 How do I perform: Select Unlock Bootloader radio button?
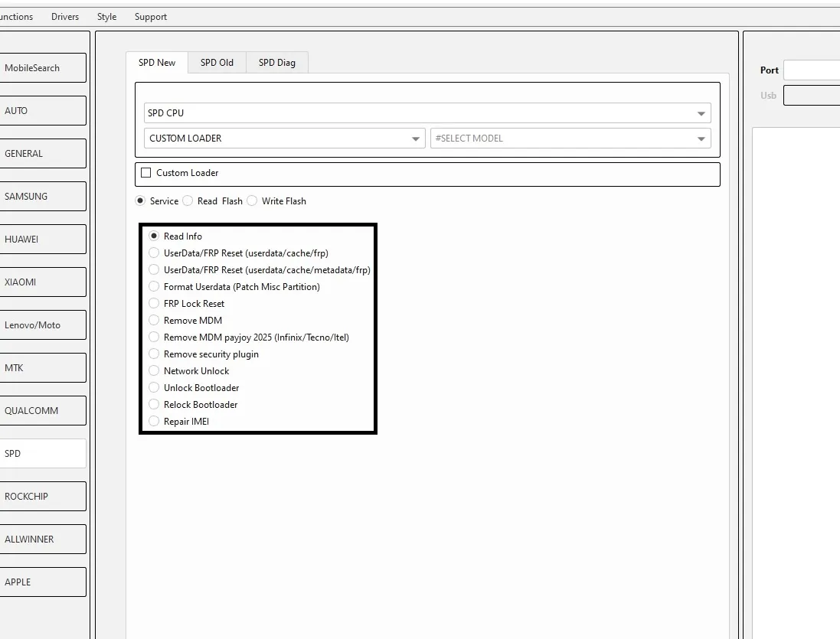point(155,388)
